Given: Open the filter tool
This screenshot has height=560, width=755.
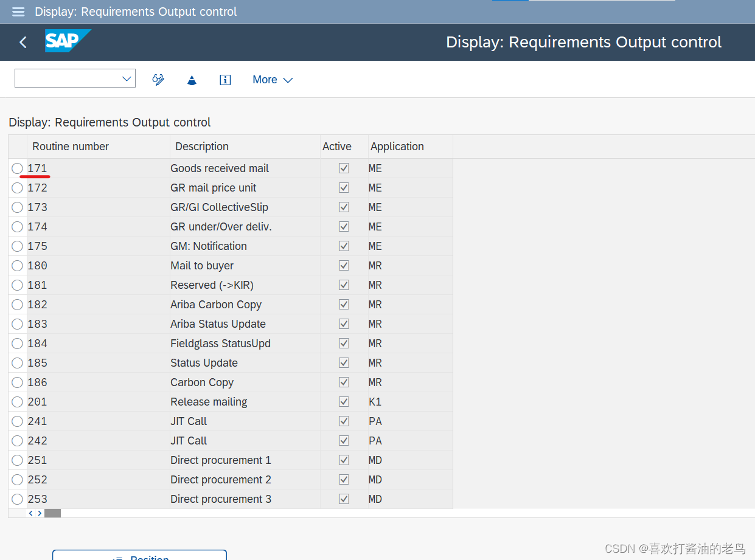Looking at the screenshot, I should (x=192, y=79).
